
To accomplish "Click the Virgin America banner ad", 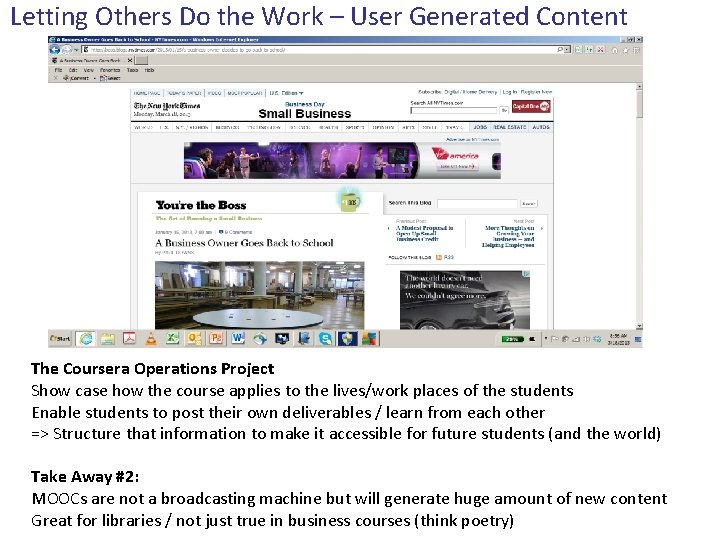I will click(342, 160).
